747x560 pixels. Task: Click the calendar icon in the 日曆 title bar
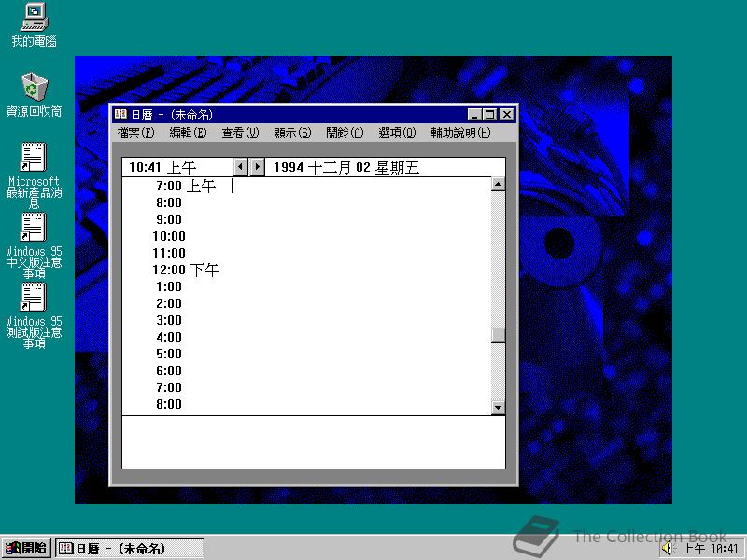pyautogui.click(x=120, y=114)
